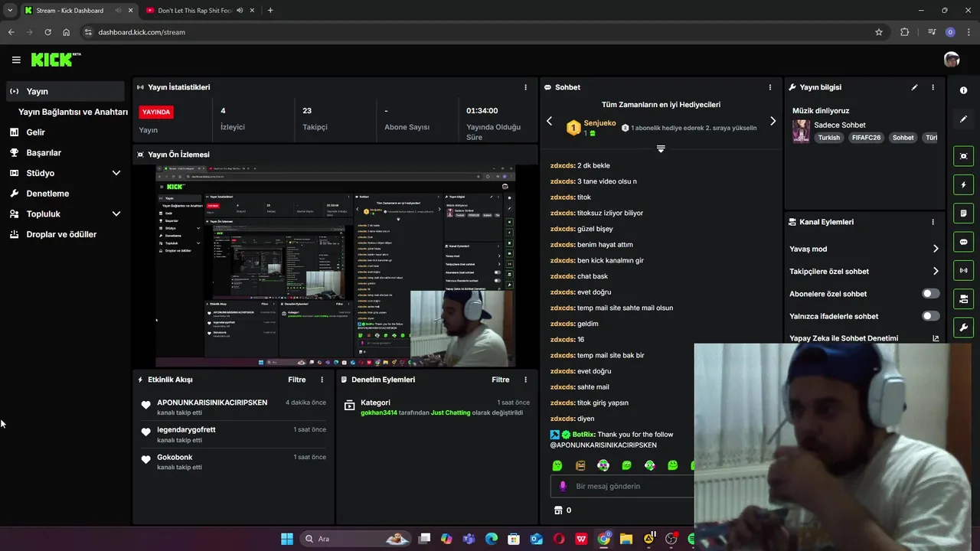Screen dimensions: 980x551
Task: Toggle the stream preview panel icon in rail
Action: (963, 156)
